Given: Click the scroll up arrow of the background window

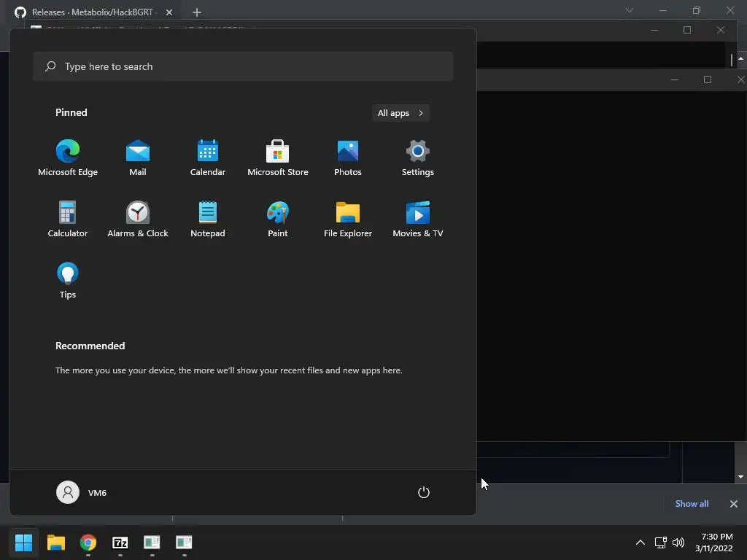Looking at the screenshot, I should pyautogui.click(x=741, y=58).
